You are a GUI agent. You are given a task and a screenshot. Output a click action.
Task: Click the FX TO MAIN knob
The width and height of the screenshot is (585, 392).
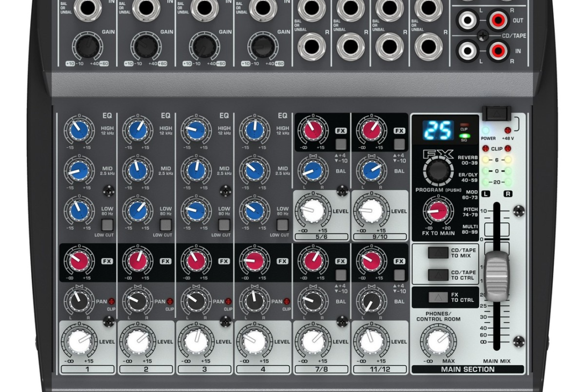tap(438, 210)
